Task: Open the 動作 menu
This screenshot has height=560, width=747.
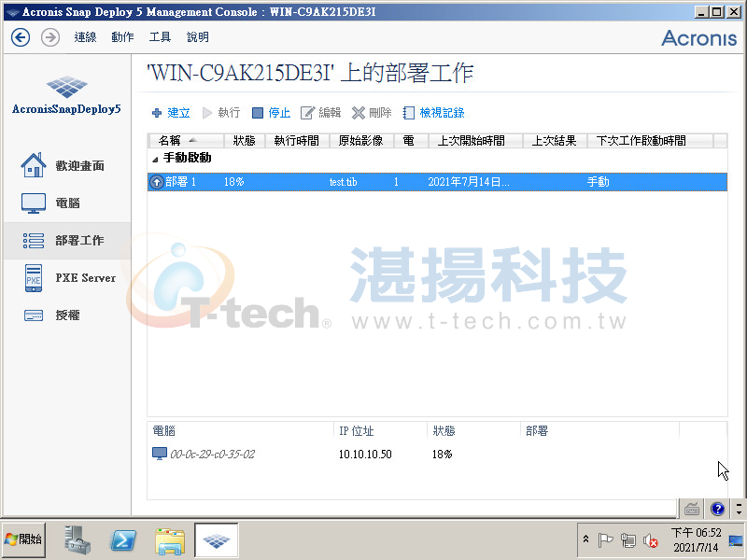Action: pyautogui.click(x=122, y=37)
